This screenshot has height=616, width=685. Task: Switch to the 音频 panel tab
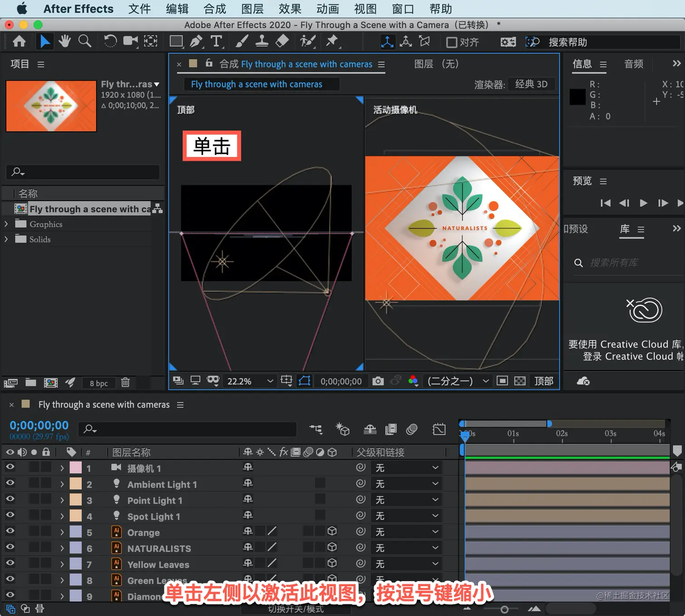coord(634,64)
